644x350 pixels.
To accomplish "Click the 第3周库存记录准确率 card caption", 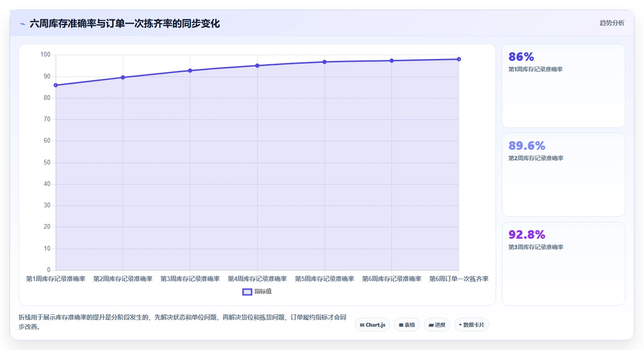I will [x=536, y=247].
